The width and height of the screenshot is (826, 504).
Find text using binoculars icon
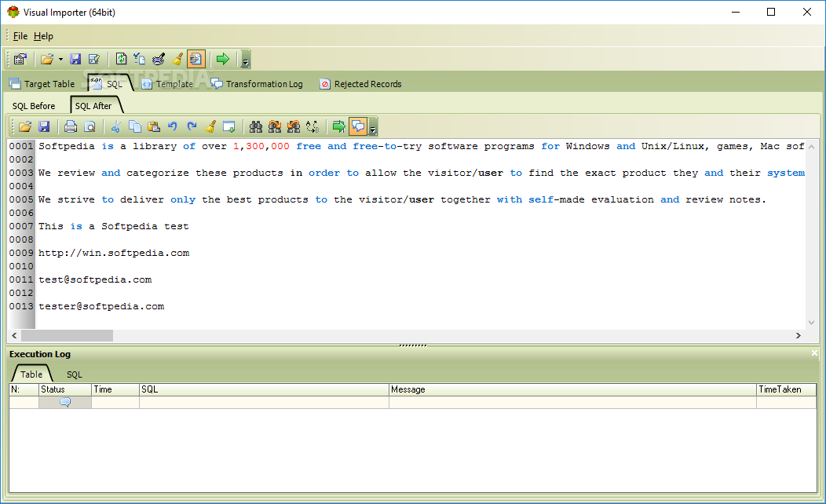click(x=256, y=126)
